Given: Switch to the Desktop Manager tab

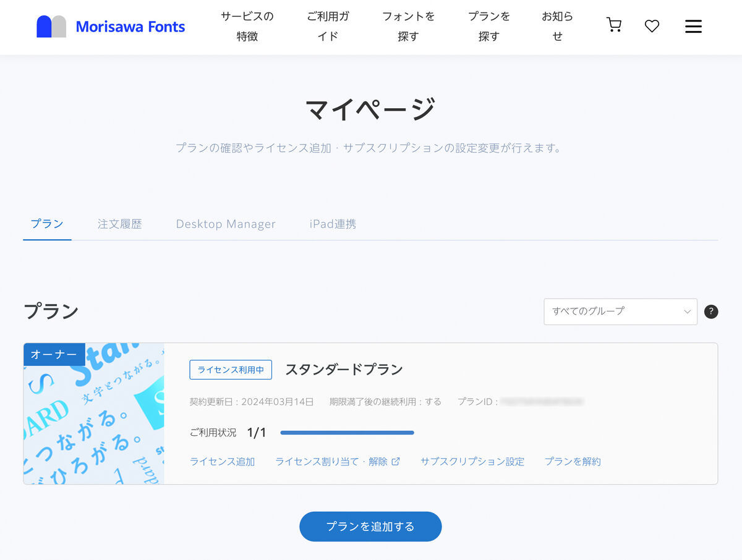Looking at the screenshot, I should [226, 224].
